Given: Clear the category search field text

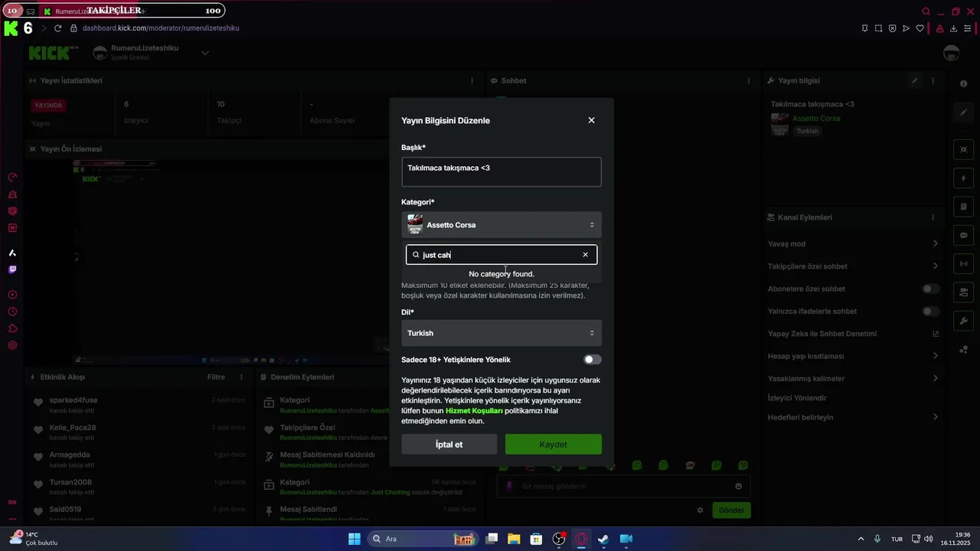Looking at the screenshot, I should 586,255.
